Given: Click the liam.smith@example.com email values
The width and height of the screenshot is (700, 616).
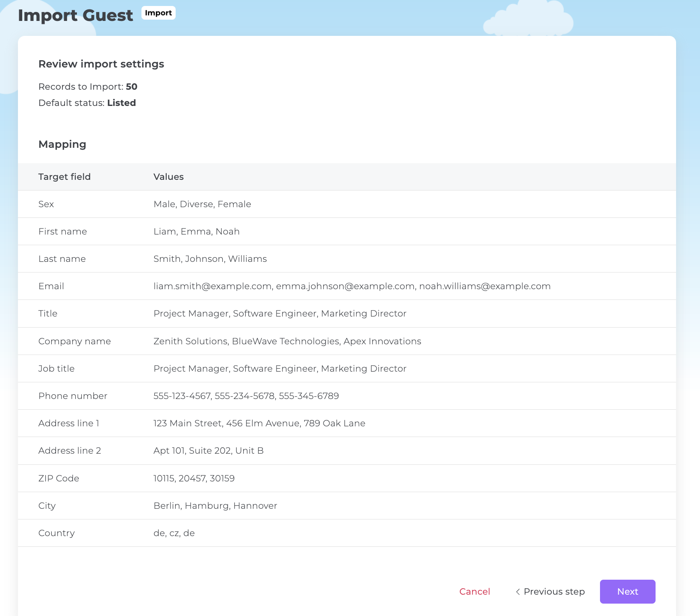Looking at the screenshot, I should [x=352, y=286].
